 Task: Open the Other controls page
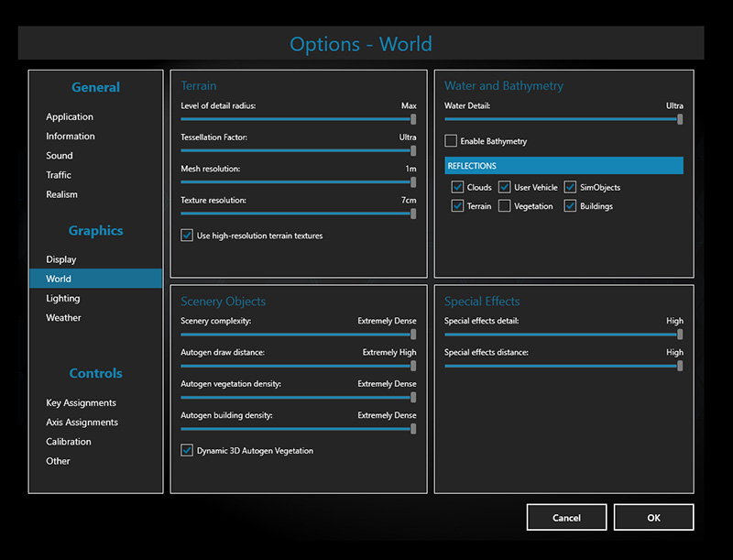click(x=58, y=461)
